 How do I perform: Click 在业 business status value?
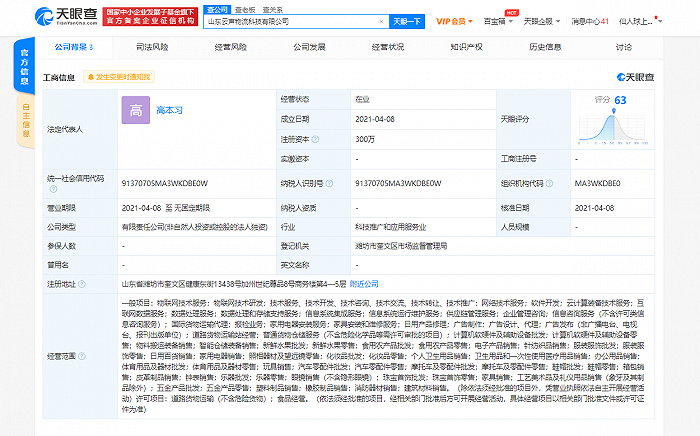362,100
